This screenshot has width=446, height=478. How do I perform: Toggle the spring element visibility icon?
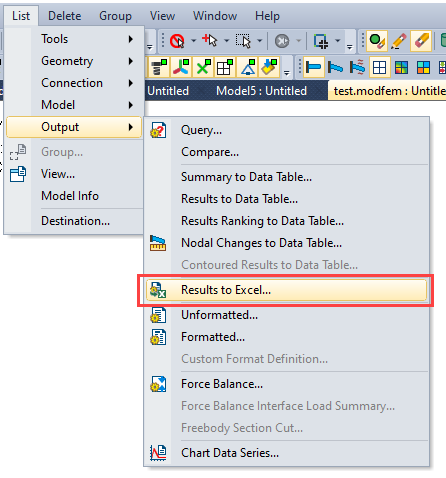(159, 67)
